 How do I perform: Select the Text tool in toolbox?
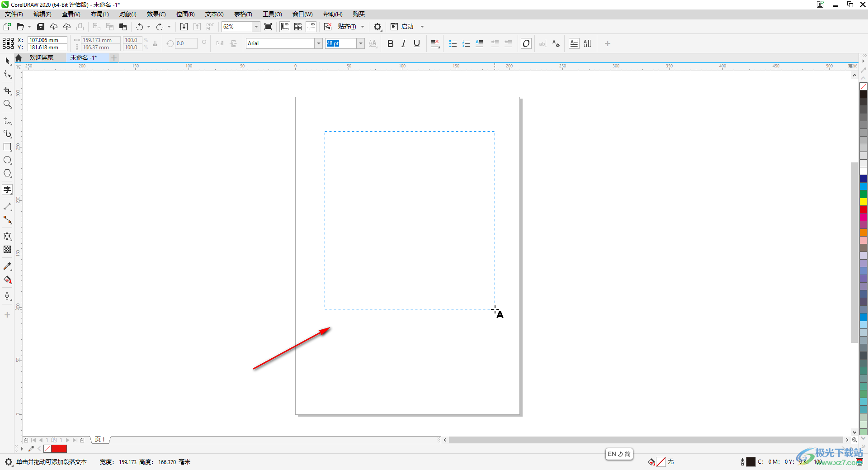pyautogui.click(x=7, y=190)
